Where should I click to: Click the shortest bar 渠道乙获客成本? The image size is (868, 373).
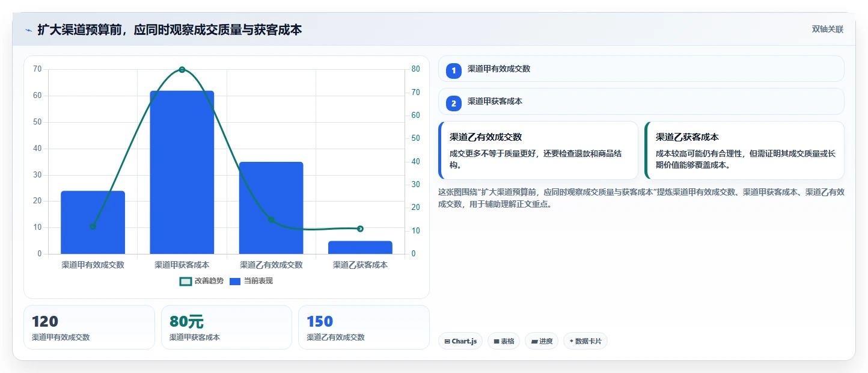(360, 247)
